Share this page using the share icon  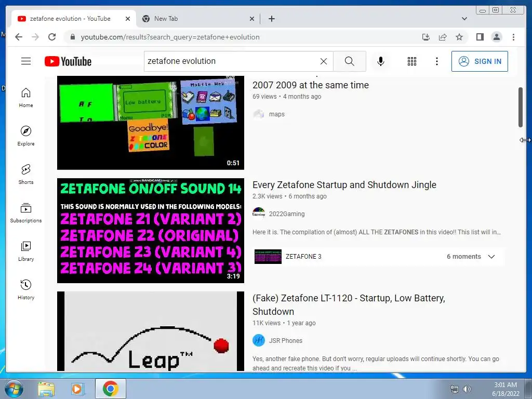click(443, 37)
